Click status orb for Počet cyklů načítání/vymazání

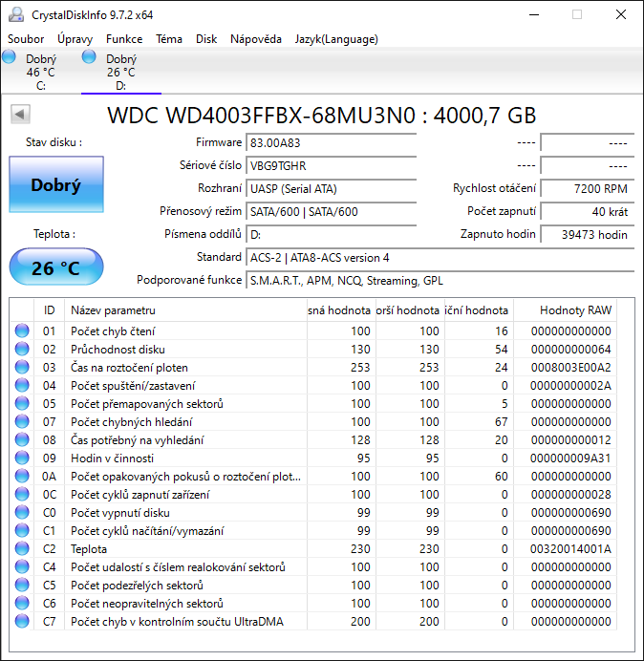click(22, 530)
